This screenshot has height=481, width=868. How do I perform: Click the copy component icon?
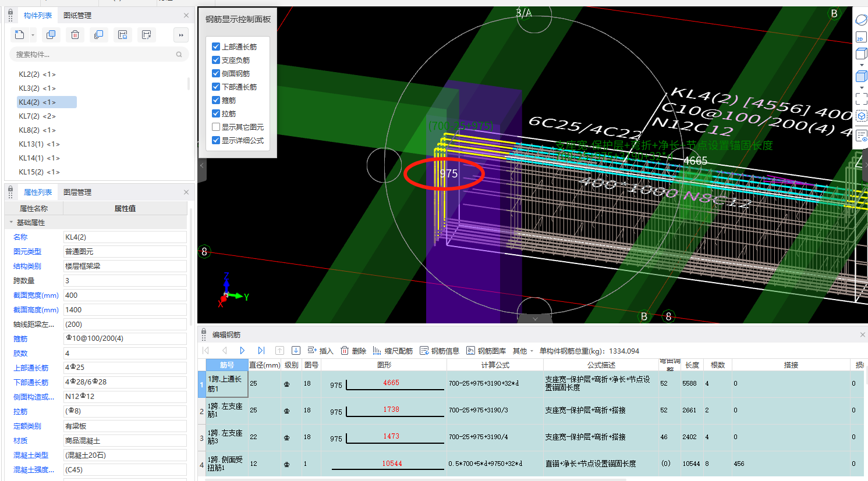(x=51, y=35)
